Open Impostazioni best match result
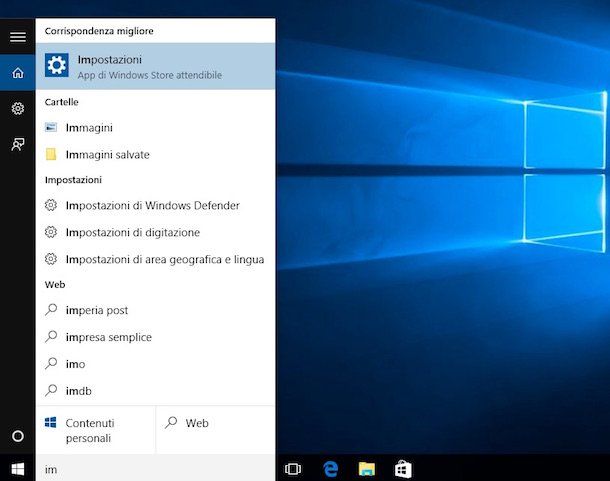The image size is (610, 481). pyautogui.click(x=155, y=66)
